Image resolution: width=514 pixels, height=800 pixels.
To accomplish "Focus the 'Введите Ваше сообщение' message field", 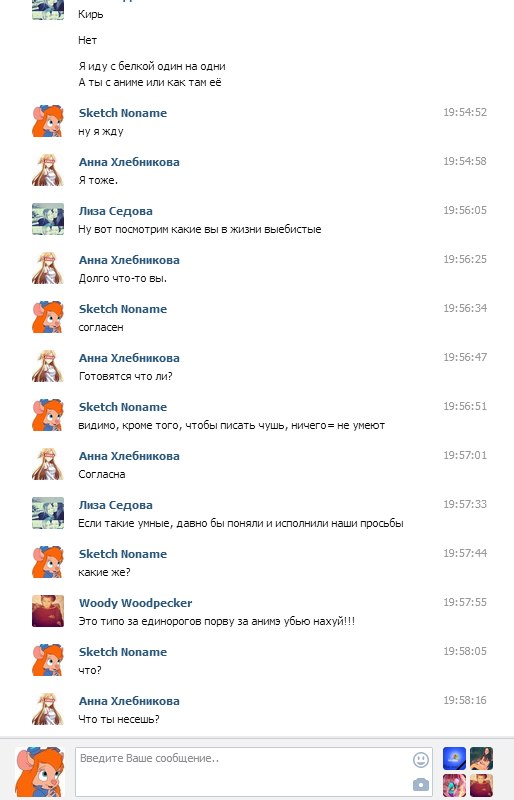I will click(254, 771).
